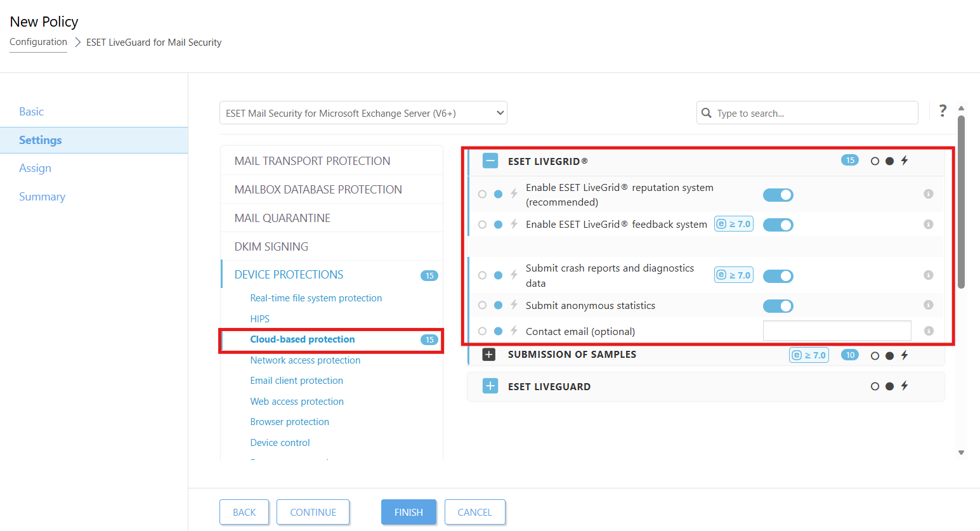Select Mail Quarantine category

click(x=282, y=218)
